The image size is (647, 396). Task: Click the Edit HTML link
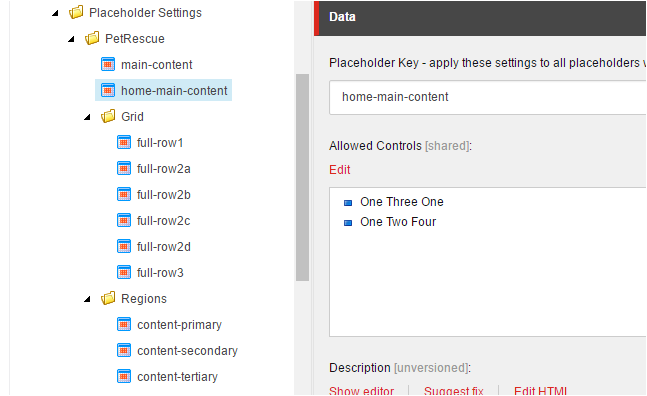pyautogui.click(x=540, y=390)
